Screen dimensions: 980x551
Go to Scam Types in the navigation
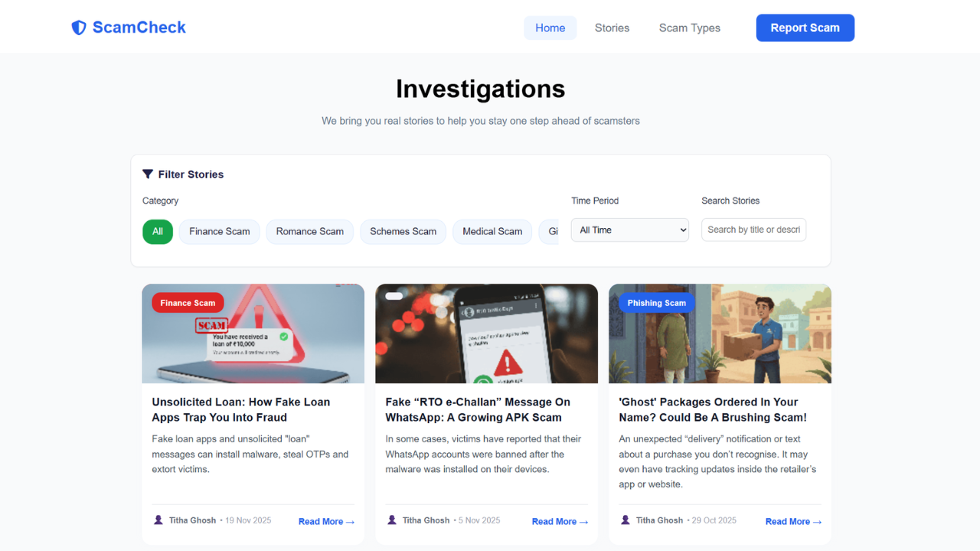[690, 28]
